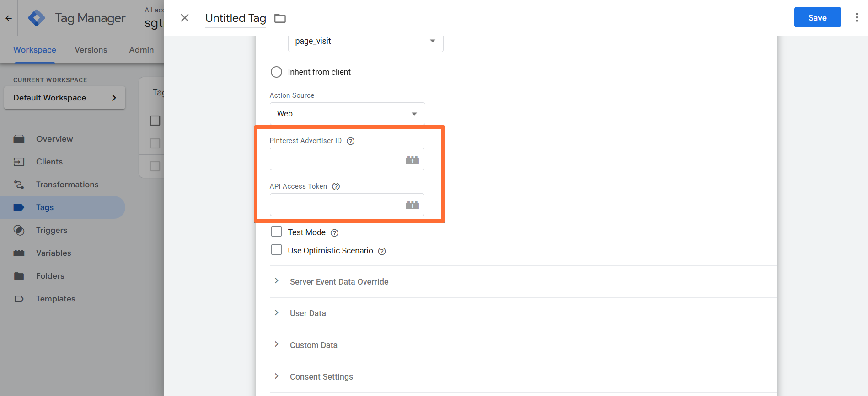The width and height of the screenshot is (868, 396).
Task: Close the Untitled Tag editor panel
Action: (x=185, y=18)
